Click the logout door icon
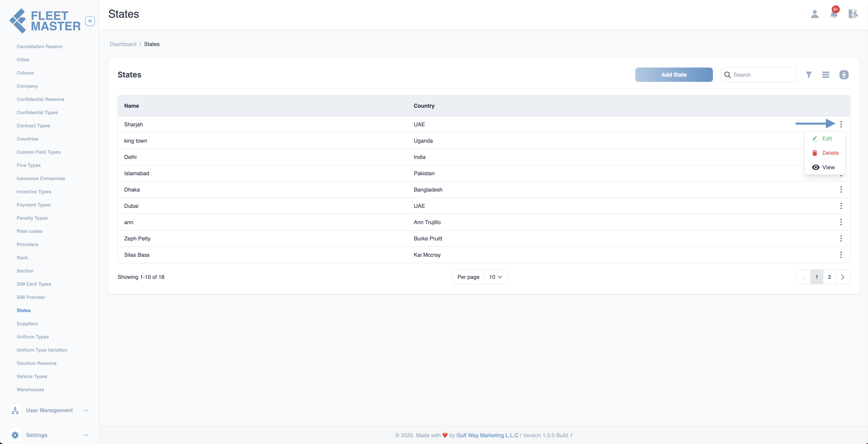 click(853, 14)
